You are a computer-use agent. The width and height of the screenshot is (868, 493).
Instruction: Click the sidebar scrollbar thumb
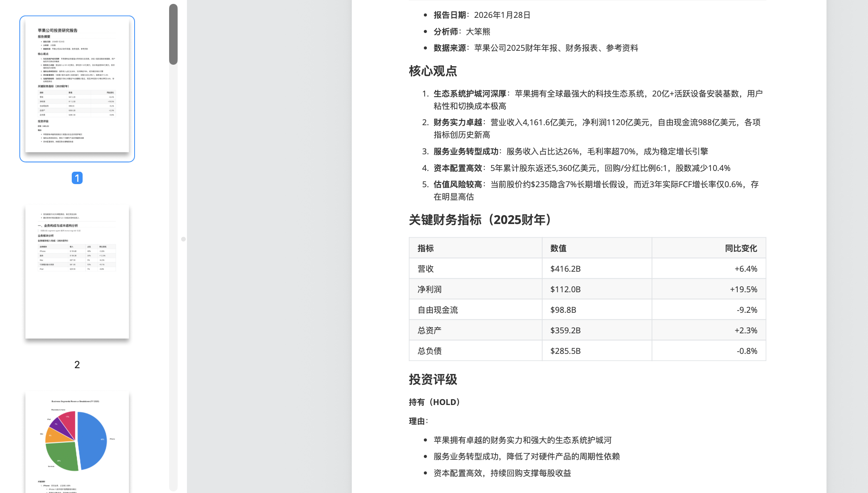click(173, 34)
